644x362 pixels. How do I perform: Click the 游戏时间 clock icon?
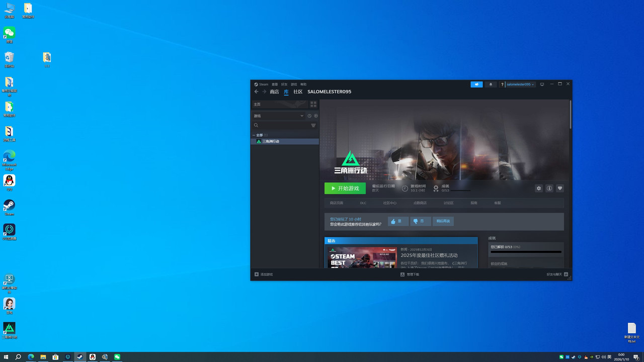pyautogui.click(x=405, y=188)
